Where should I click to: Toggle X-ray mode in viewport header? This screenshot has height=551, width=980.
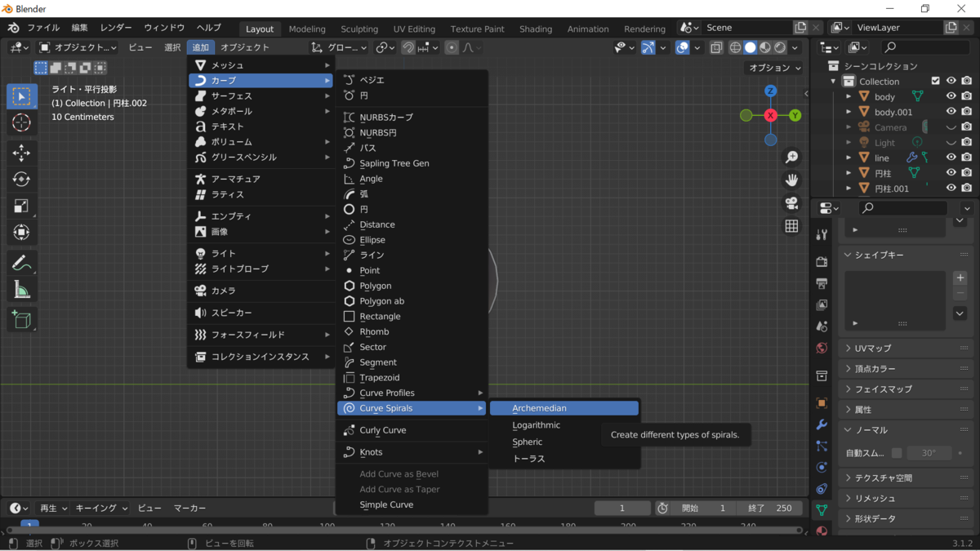(x=716, y=48)
